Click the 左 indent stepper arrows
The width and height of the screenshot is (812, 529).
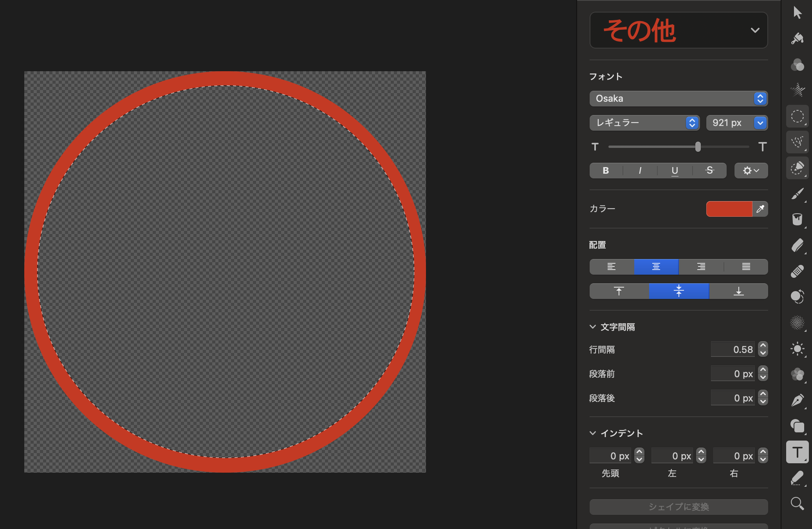[701, 456]
